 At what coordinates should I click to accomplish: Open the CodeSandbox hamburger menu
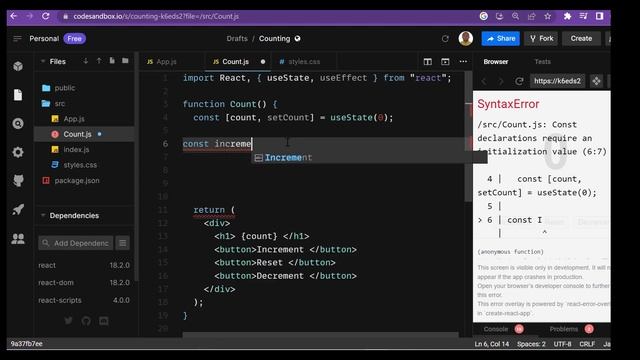pos(17,38)
